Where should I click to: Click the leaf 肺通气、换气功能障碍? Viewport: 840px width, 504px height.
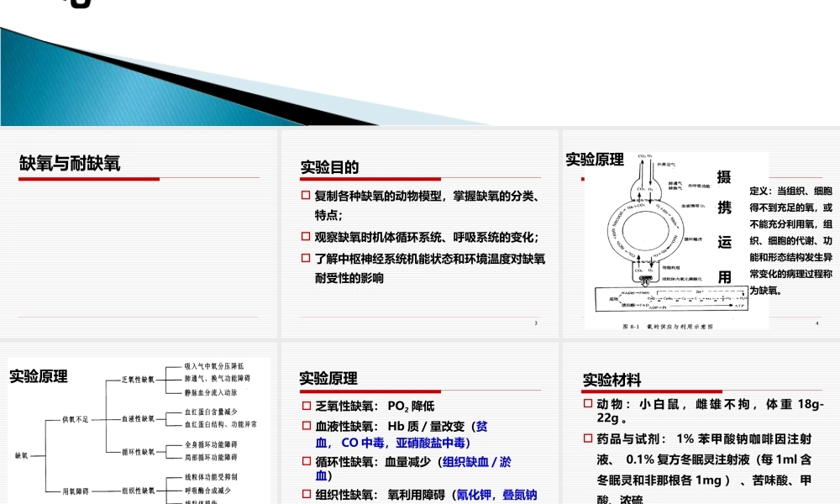(x=217, y=378)
